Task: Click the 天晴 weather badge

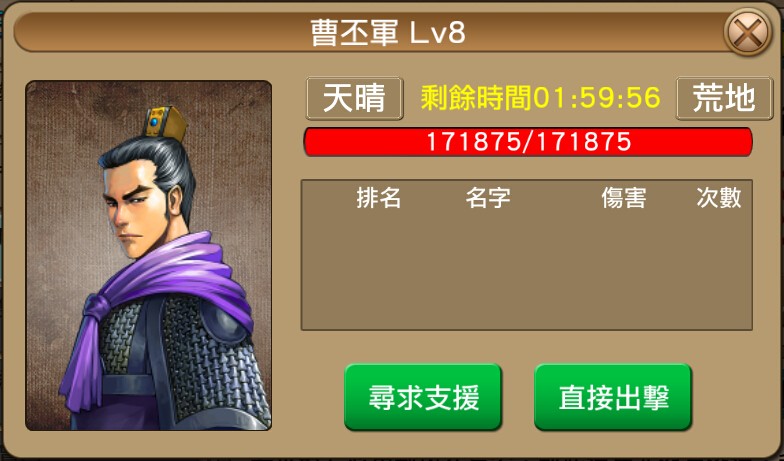Action: coord(354,98)
